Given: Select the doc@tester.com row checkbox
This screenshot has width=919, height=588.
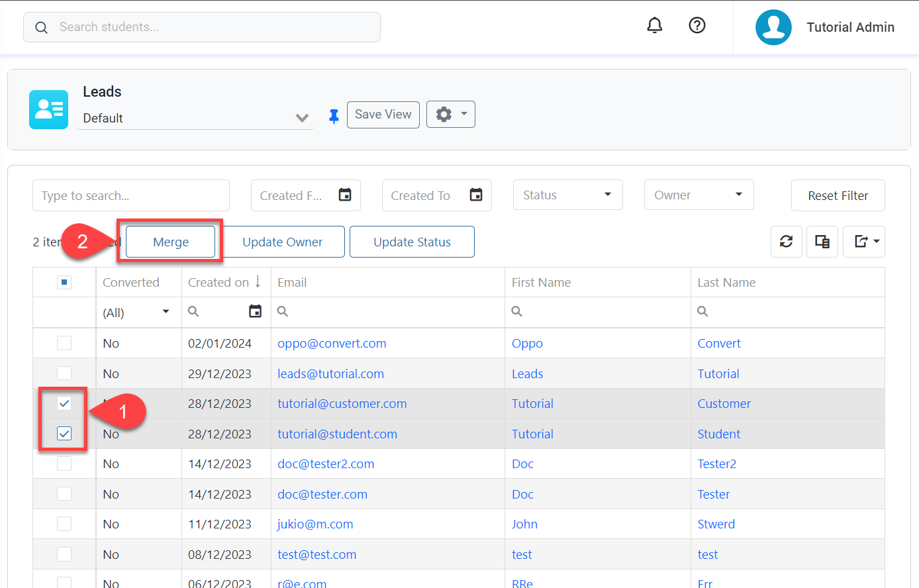Looking at the screenshot, I should point(64,494).
